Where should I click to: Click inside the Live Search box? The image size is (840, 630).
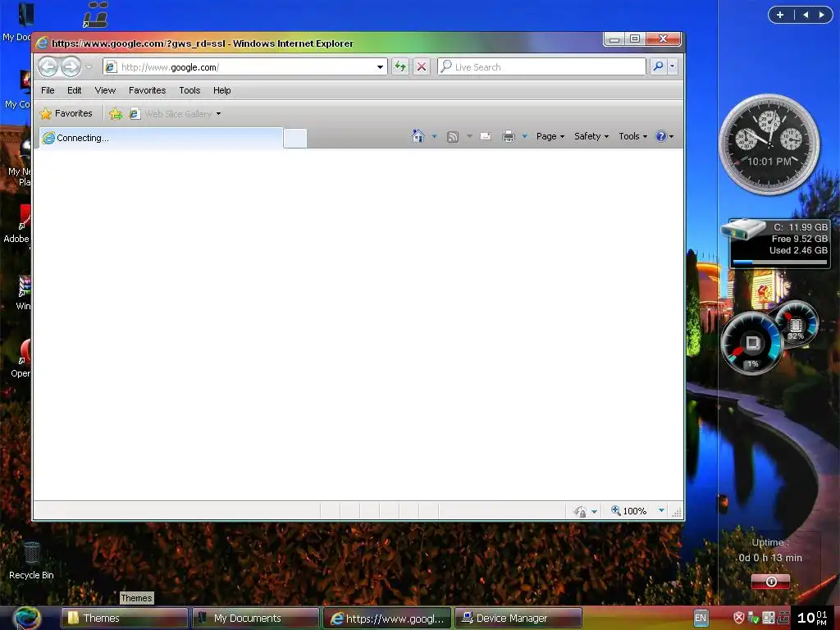[x=541, y=67]
